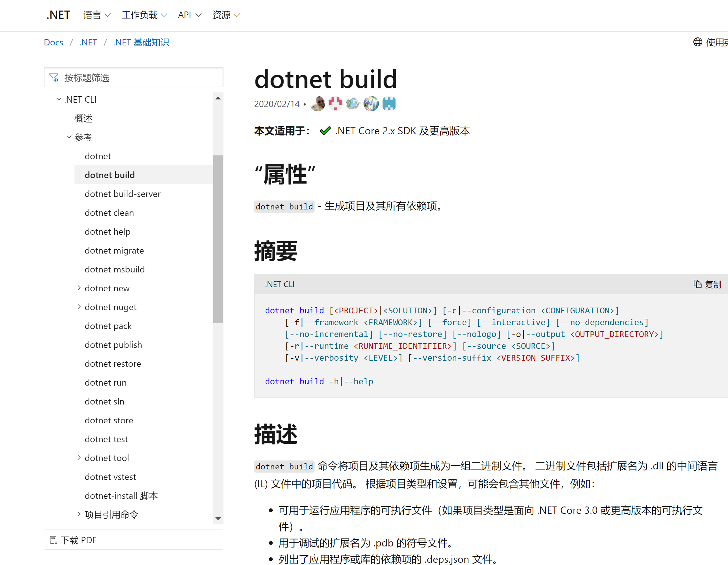Screen dimensions: 728x565
Task: Click the sidebar scroll down arrow
Action: [x=218, y=519]
